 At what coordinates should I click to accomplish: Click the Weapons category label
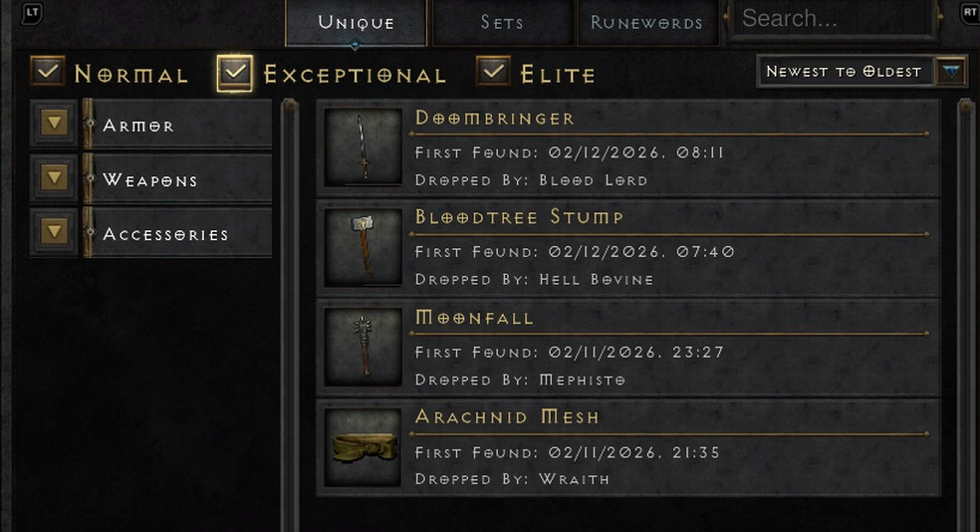[150, 180]
